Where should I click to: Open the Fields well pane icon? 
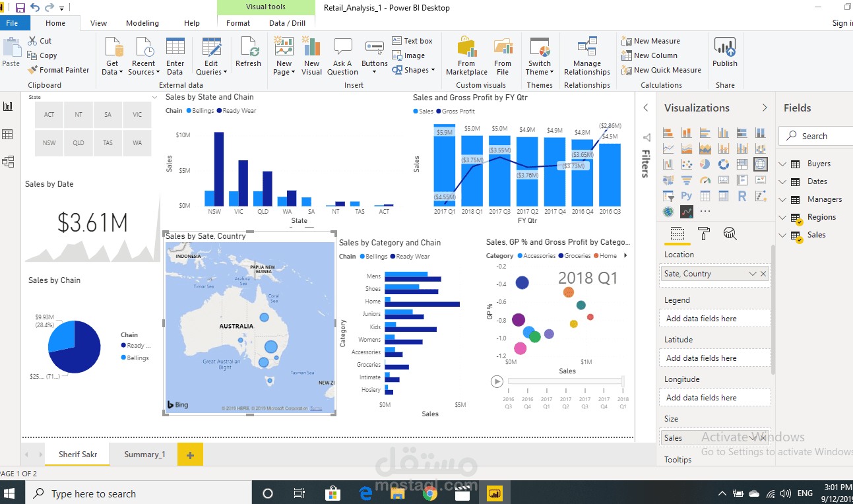tap(678, 234)
